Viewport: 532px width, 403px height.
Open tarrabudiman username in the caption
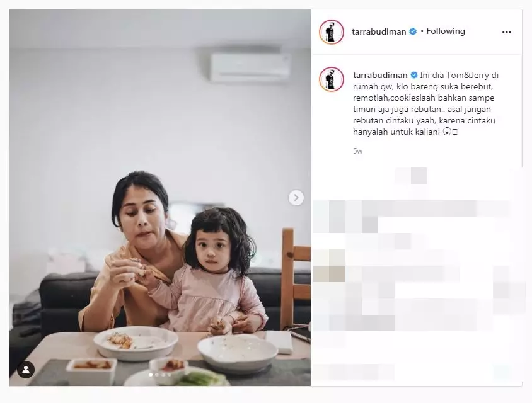pyautogui.click(x=380, y=75)
